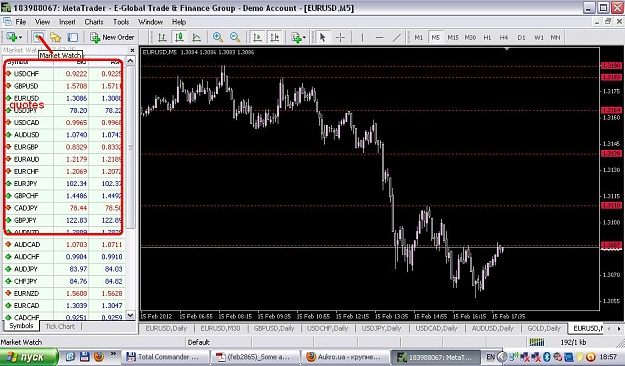Close the Market Watch panel
Screen dimensions: 625x366
pos(132,50)
